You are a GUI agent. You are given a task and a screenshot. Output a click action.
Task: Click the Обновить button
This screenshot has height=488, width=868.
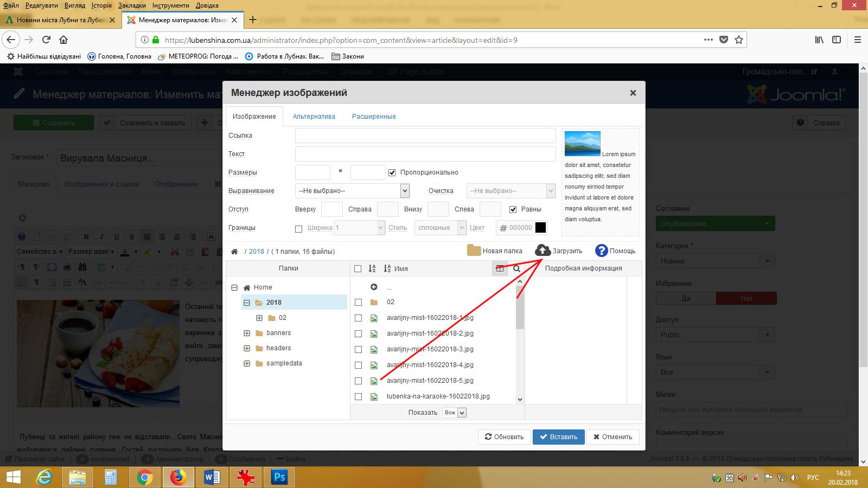point(504,437)
